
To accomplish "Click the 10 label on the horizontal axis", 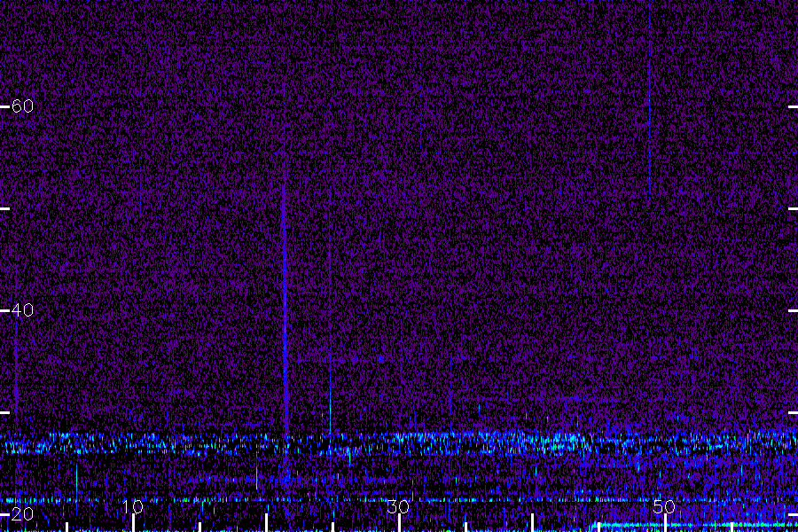I will coord(133,506).
